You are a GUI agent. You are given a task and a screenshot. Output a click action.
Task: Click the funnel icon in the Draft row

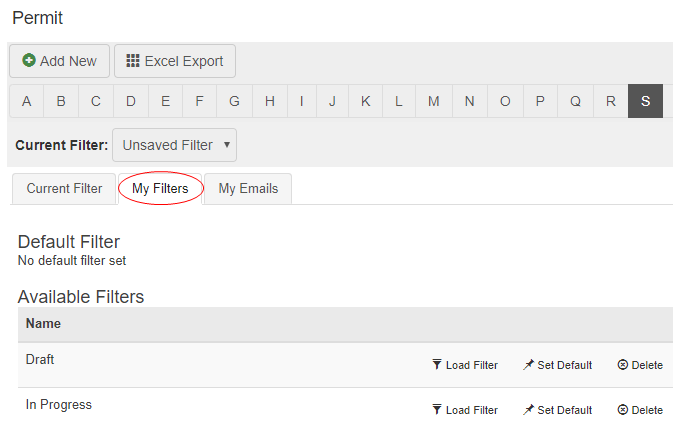pos(437,365)
